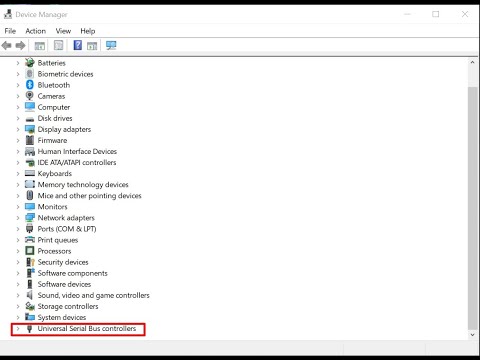Click the Human Interface Devices icon
The image size is (480, 360).
[30, 151]
